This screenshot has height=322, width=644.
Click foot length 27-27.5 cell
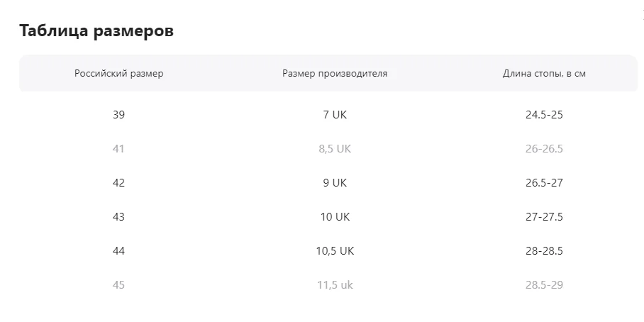tap(544, 216)
